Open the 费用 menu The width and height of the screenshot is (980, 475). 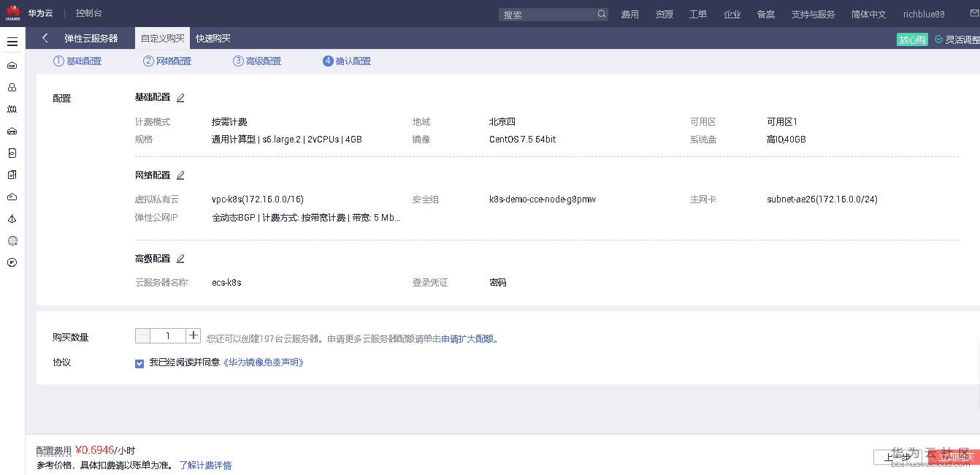coord(630,14)
